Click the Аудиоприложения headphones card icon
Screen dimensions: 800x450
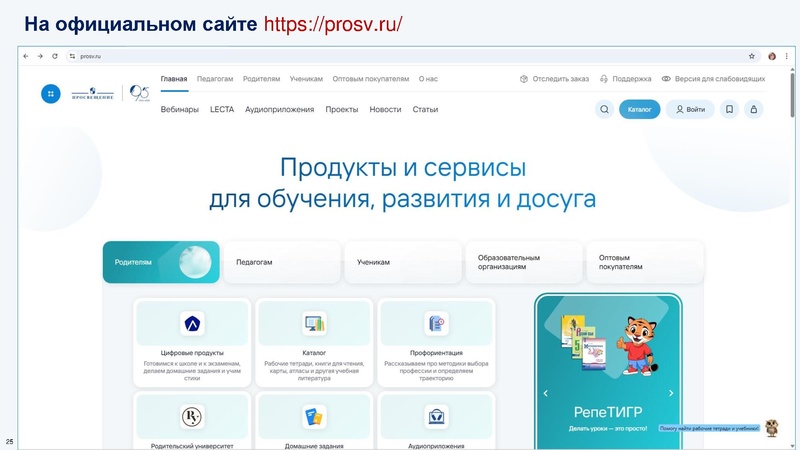pos(436,417)
